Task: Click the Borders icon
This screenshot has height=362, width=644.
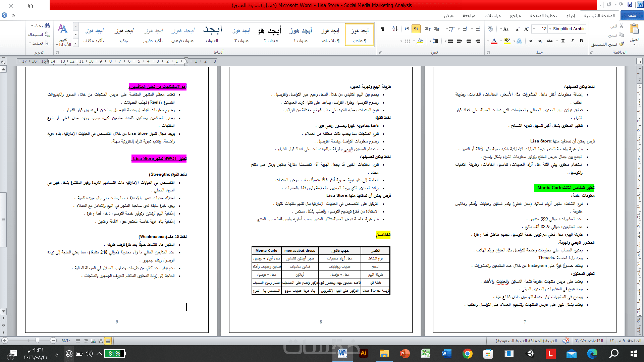Action: point(407,41)
